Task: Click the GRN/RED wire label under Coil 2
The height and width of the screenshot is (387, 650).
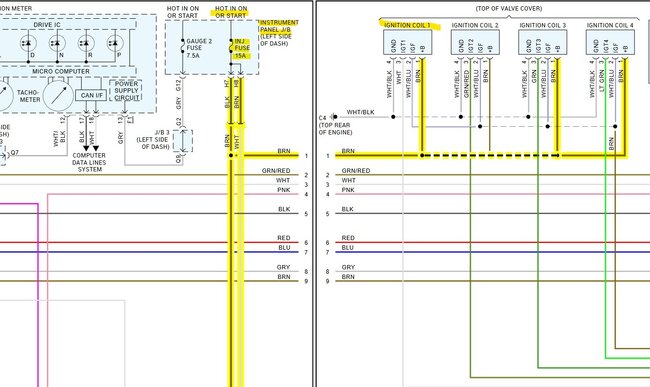Action: (x=466, y=84)
